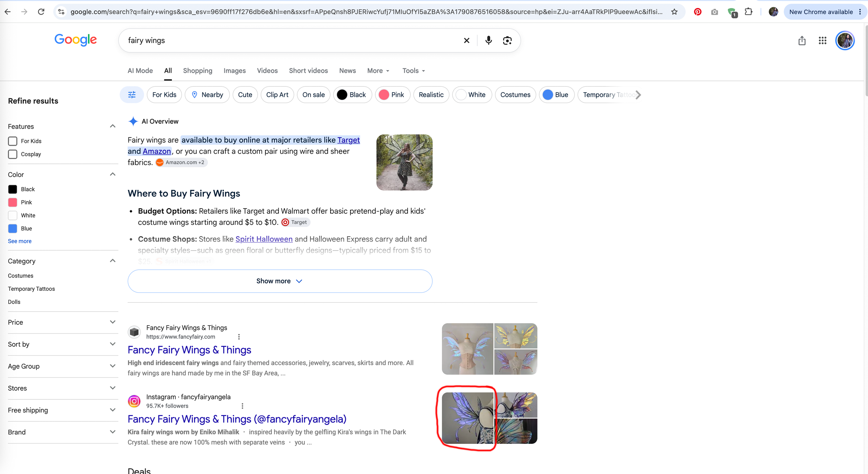Open options dots for the Instagram result

coord(242,406)
